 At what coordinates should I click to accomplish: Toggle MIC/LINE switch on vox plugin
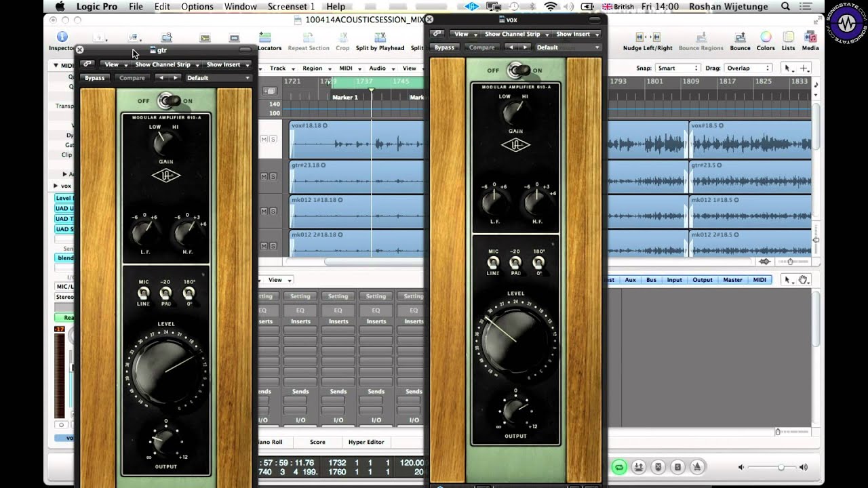tap(493, 262)
